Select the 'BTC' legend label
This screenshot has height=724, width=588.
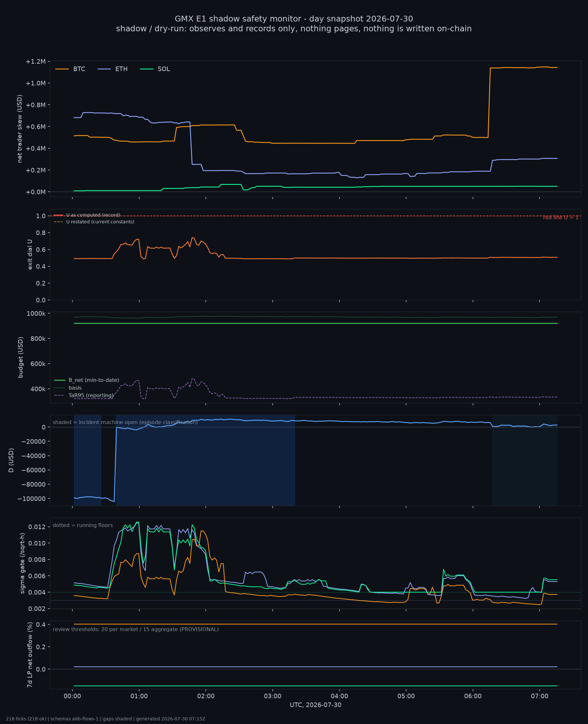pyautogui.click(x=79, y=69)
